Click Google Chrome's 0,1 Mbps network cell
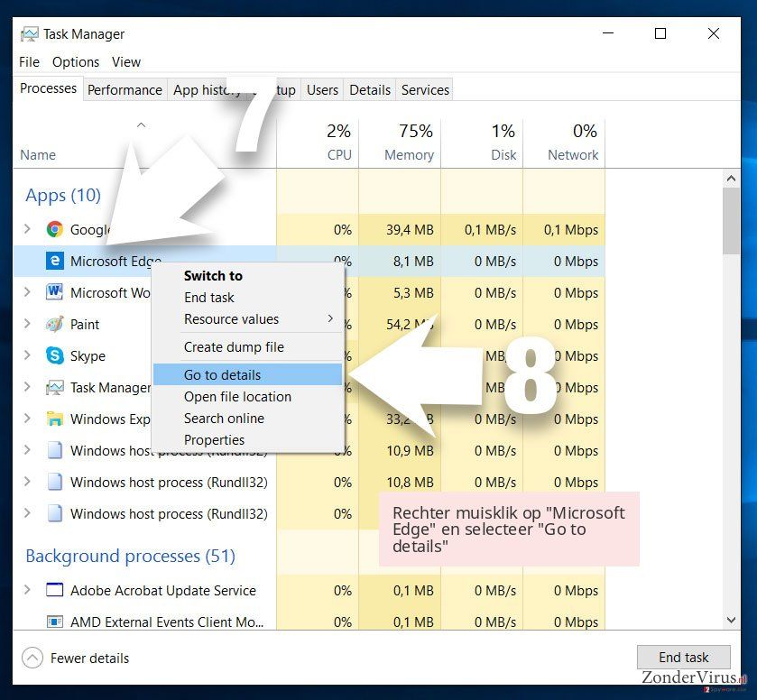 [x=564, y=229]
